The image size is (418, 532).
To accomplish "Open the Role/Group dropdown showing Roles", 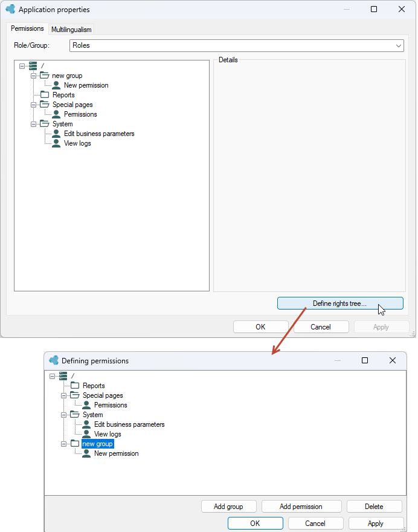I will [x=237, y=45].
